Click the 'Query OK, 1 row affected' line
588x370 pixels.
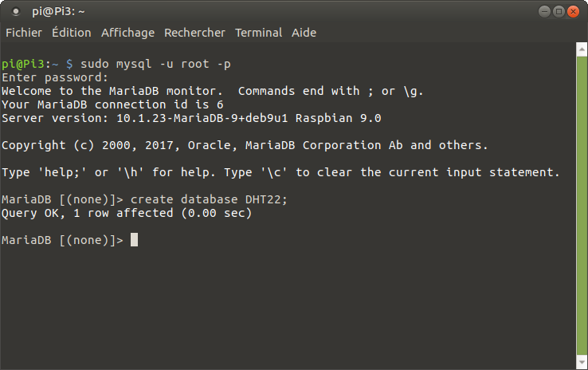click(127, 213)
